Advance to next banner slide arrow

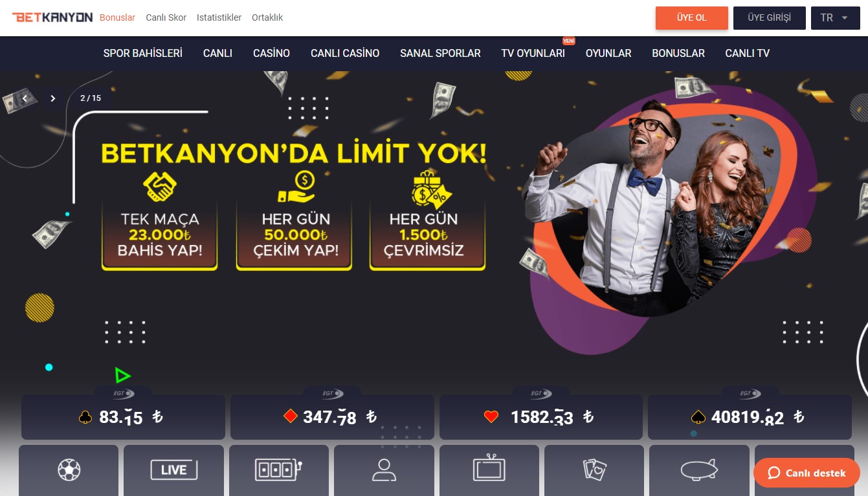tap(53, 98)
